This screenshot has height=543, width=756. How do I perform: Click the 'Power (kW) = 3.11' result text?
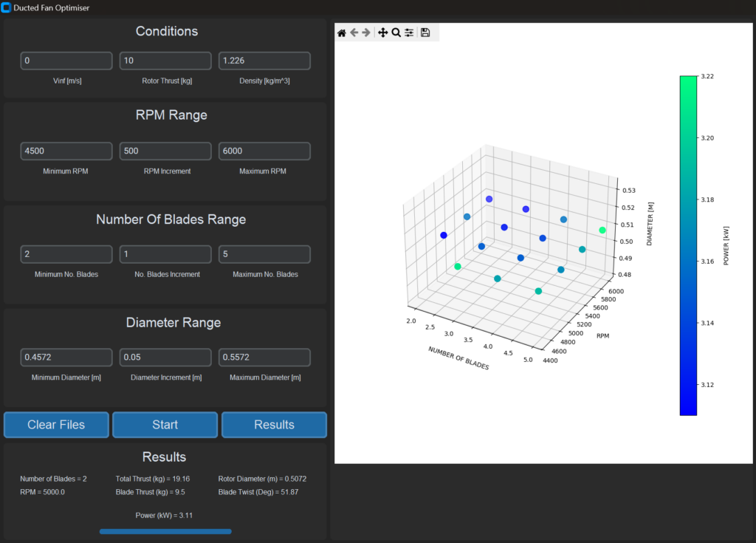pos(164,516)
